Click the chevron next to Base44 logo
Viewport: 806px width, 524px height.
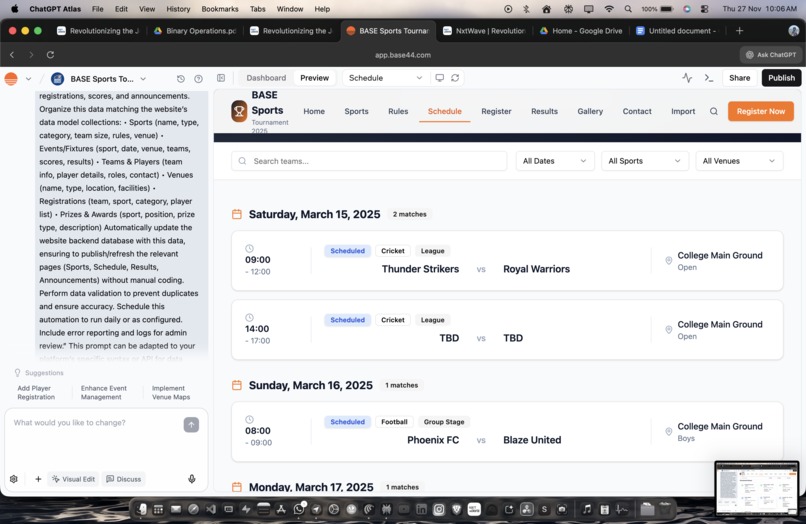pyautogui.click(x=28, y=79)
